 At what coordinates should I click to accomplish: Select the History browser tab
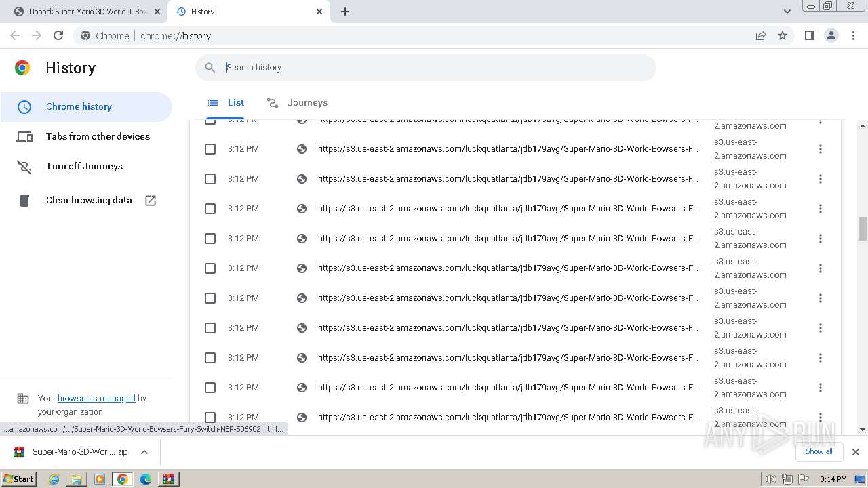[x=249, y=12]
